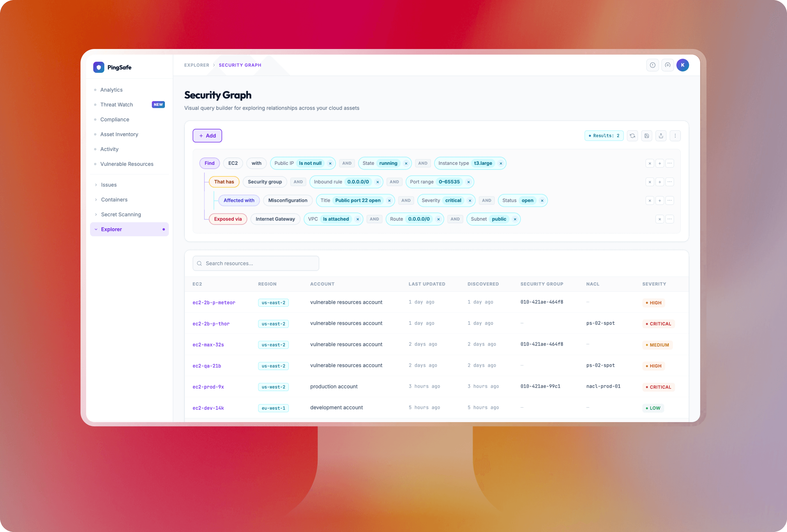
Task: Open the ec2-prod-9x instance link
Action: click(208, 387)
